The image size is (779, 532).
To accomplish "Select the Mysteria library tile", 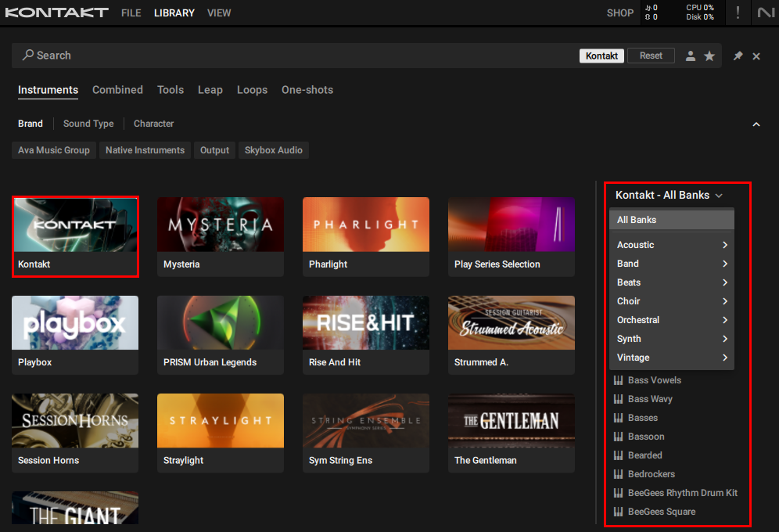I will tap(221, 237).
